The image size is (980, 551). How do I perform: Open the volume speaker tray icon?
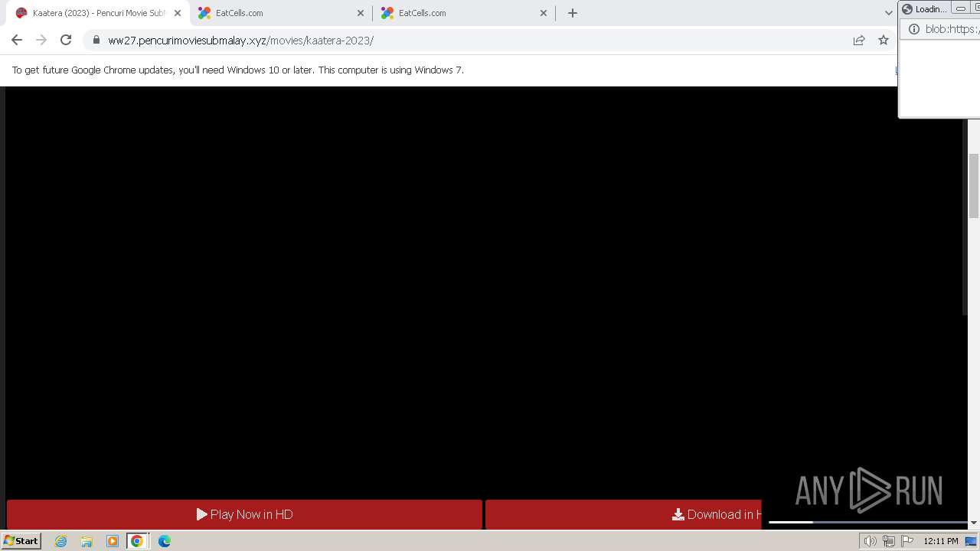point(870,541)
